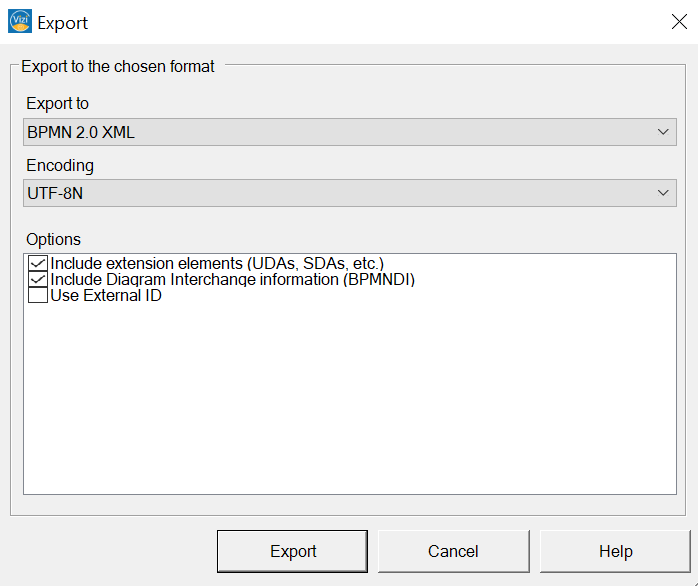Uncheck Include Diagram Interchange information checkbox
This screenshot has height=586, width=698.
coord(38,279)
